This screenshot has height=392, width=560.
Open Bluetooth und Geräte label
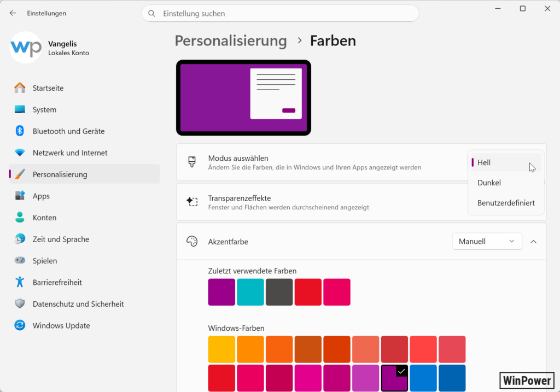(68, 131)
